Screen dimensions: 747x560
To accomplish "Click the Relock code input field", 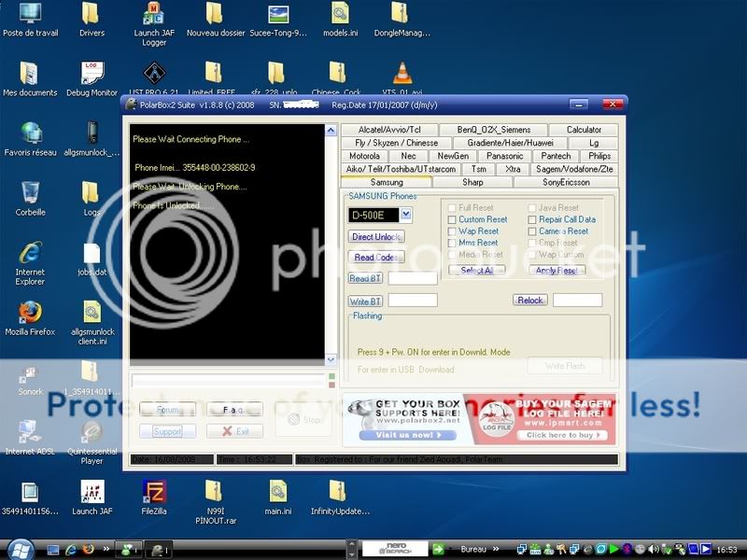I will (x=577, y=300).
